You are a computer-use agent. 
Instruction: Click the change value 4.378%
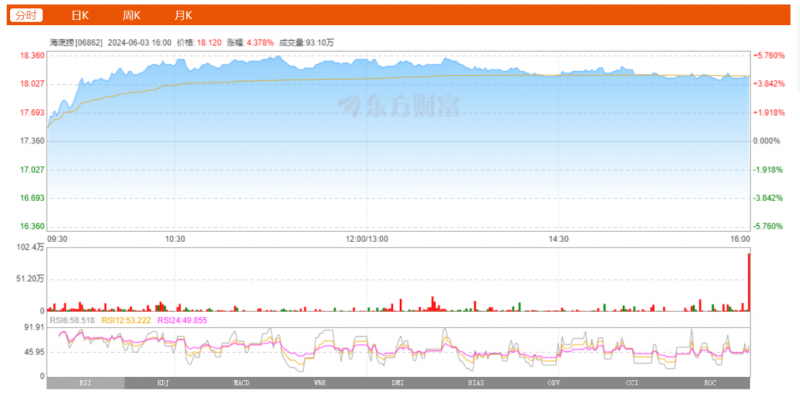pyautogui.click(x=260, y=43)
